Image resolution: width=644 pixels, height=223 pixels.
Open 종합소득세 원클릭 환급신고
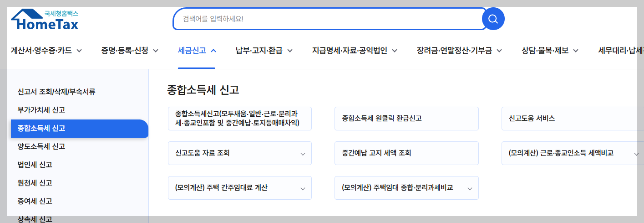click(406, 119)
